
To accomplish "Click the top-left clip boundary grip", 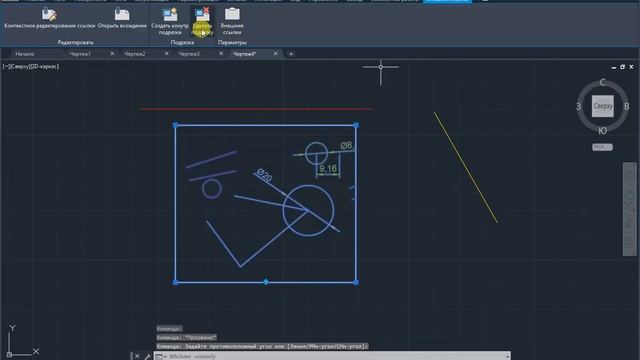I will coord(176,125).
